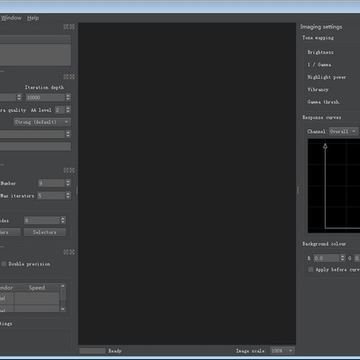Focus the Iteration depth 10000 field
The image size is (360, 360).
(46, 97)
